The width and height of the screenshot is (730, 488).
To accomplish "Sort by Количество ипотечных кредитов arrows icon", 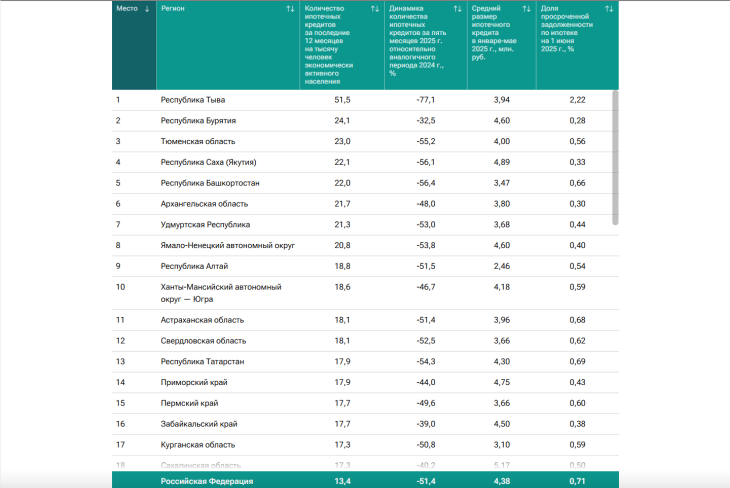I will coord(374,9).
